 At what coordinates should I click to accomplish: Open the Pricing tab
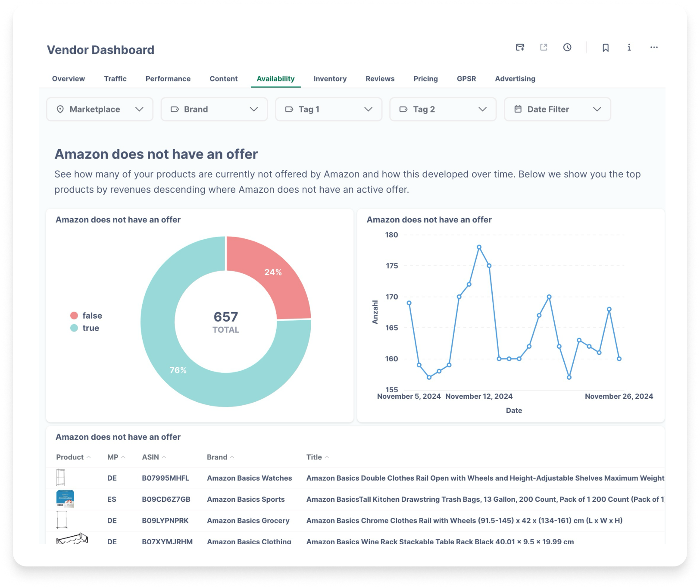click(x=426, y=79)
